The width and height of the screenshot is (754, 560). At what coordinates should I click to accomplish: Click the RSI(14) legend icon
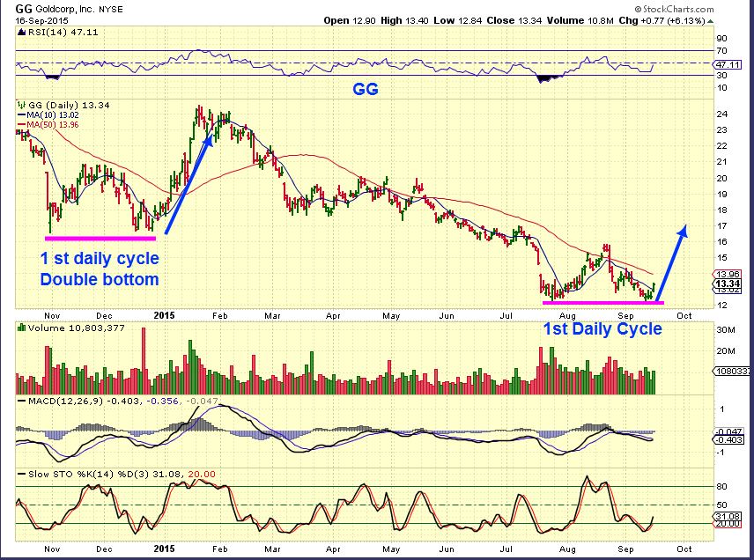22,33
